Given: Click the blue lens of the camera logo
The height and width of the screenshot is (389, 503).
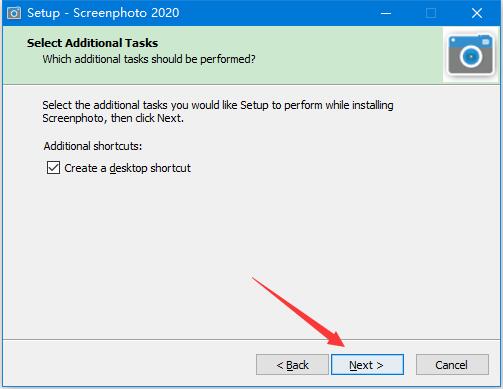Looking at the screenshot, I should pos(471,56).
